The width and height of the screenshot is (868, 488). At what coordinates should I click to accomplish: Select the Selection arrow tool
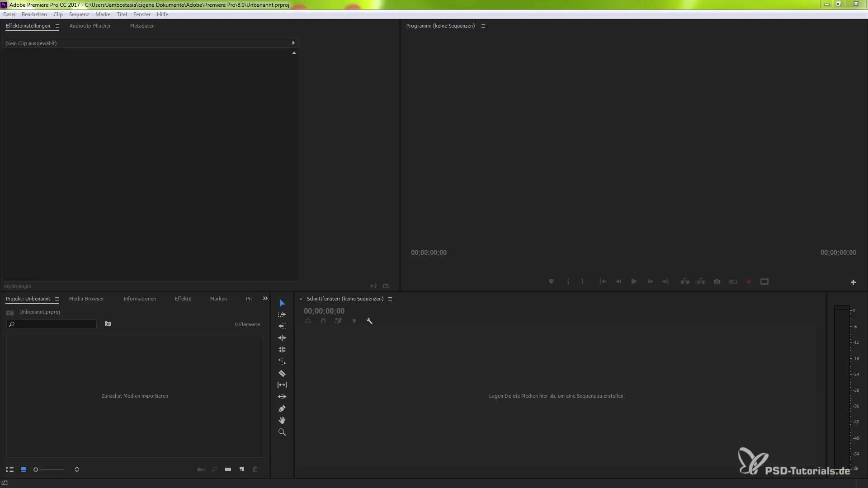[282, 303]
